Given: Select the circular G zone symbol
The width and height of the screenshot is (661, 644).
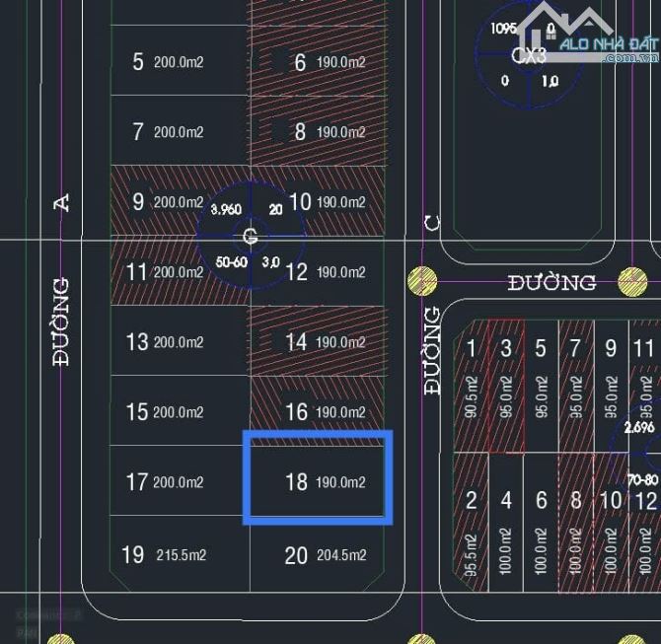Looking at the screenshot, I should [x=250, y=236].
